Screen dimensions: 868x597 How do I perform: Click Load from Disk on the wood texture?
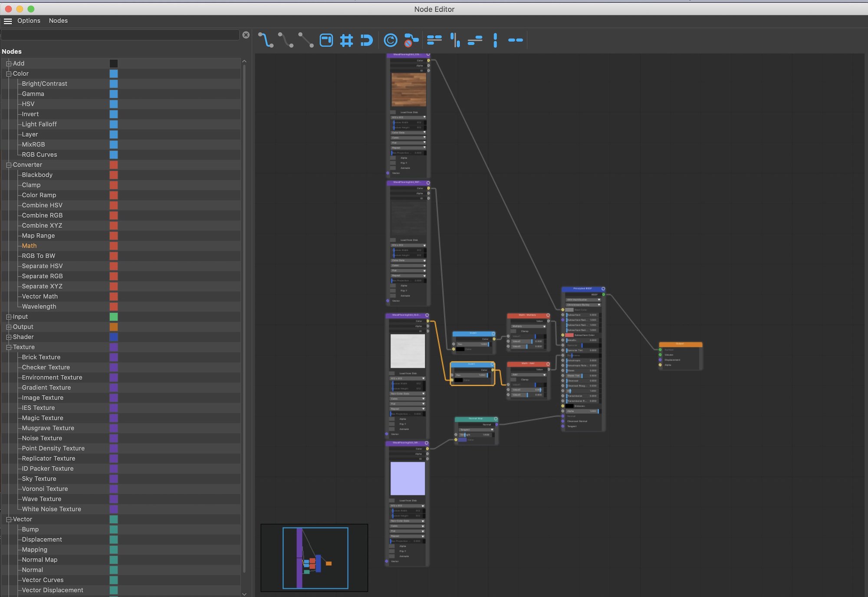click(x=409, y=112)
